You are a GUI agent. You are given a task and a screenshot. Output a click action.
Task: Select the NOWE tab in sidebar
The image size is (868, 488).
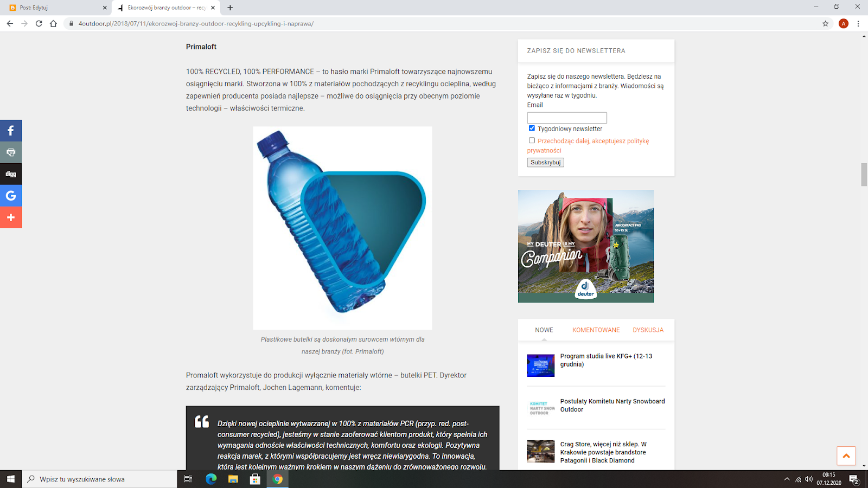point(544,330)
